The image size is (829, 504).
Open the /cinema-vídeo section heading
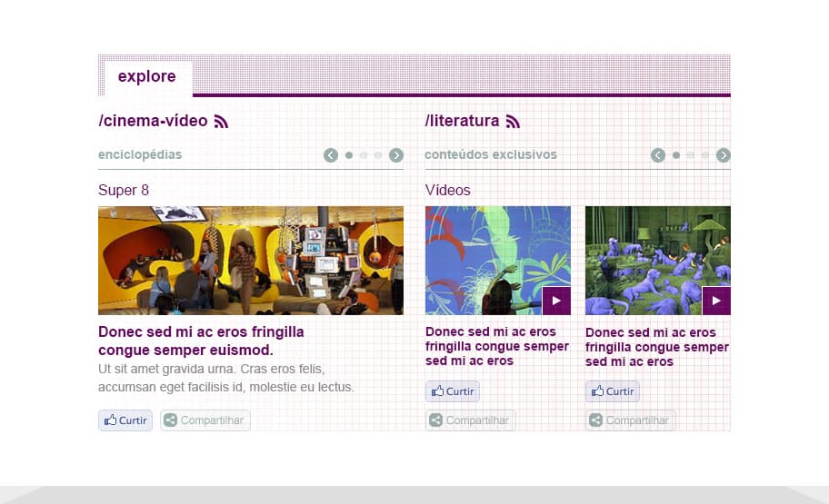pyautogui.click(x=153, y=121)
